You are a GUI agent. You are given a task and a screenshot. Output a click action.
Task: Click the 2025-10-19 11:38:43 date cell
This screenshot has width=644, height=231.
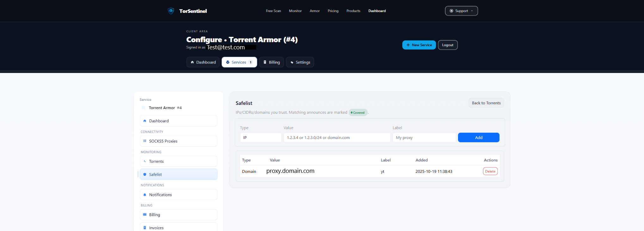tap(434, 171)
